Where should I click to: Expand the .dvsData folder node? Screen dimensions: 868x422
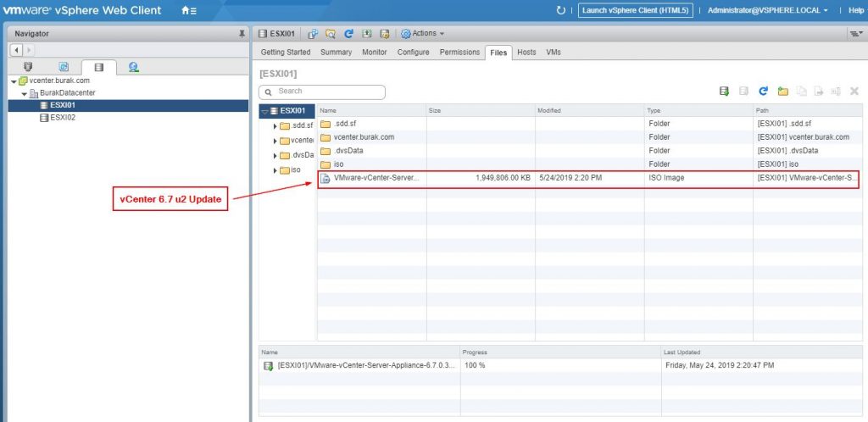tap(275, 155)
